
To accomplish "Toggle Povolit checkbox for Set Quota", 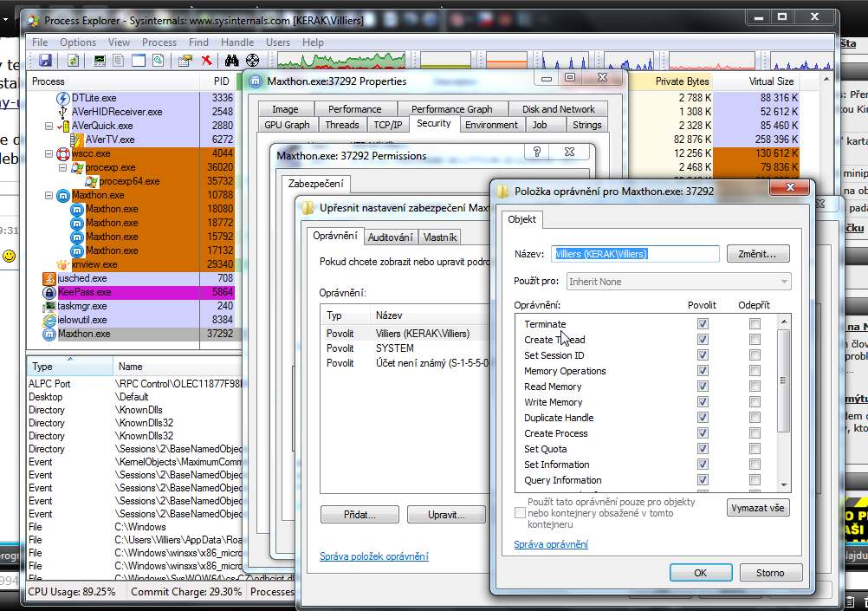I will [x=703, y=449].
